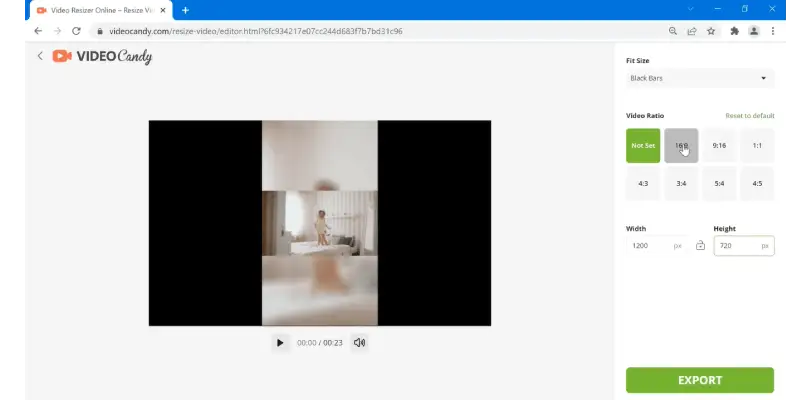Bookmark this page with the star icon
Viewport: 800px width, 400px height.
click(x=711, y=31)
